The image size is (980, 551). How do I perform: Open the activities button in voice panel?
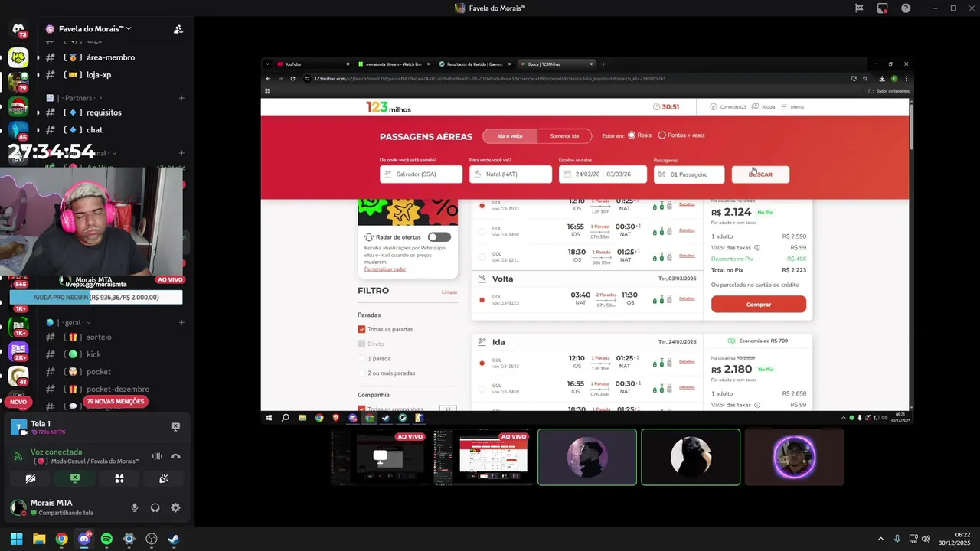pos(119,478)
